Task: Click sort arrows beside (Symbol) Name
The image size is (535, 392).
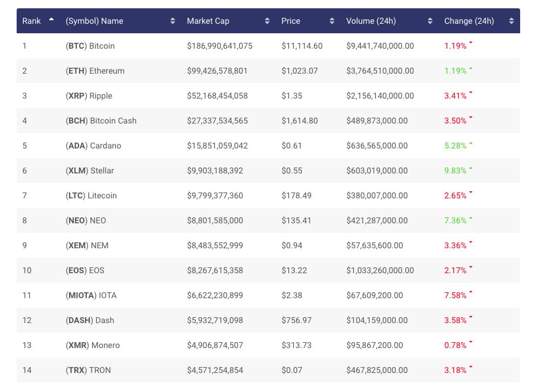Action: click(172, 21)
